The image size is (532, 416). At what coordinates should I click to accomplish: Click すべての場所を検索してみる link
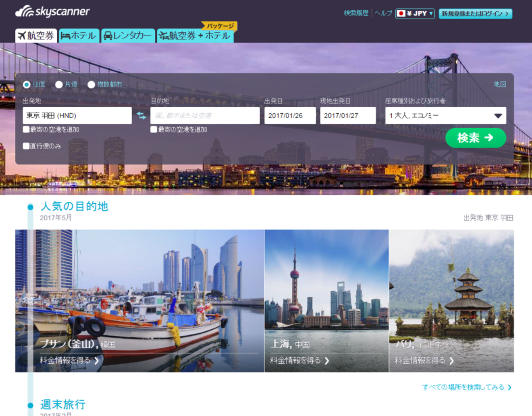pos(467,387)
